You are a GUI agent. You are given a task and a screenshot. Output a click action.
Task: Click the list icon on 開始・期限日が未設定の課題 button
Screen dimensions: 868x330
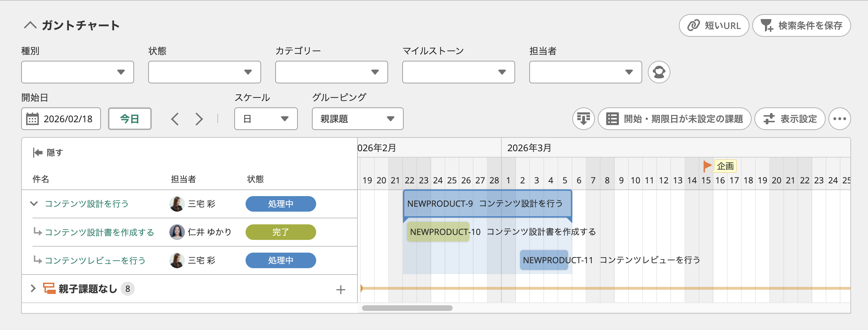tap(612, 119)
